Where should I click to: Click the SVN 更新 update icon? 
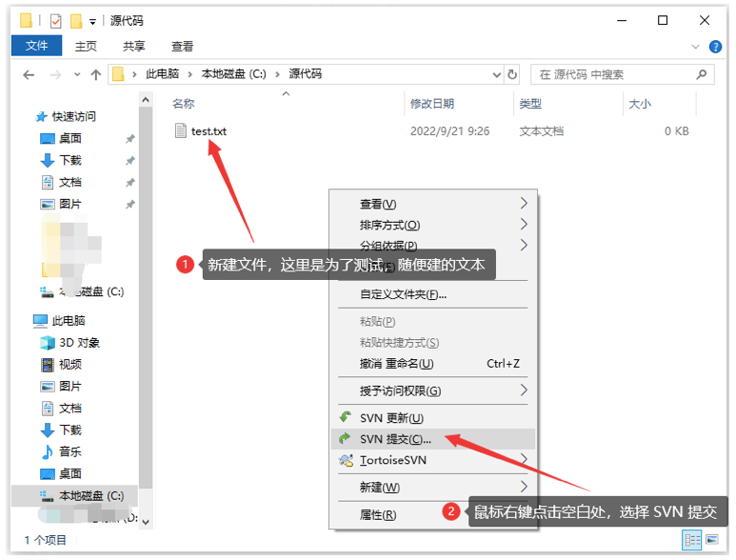click(x=345, y=418)
